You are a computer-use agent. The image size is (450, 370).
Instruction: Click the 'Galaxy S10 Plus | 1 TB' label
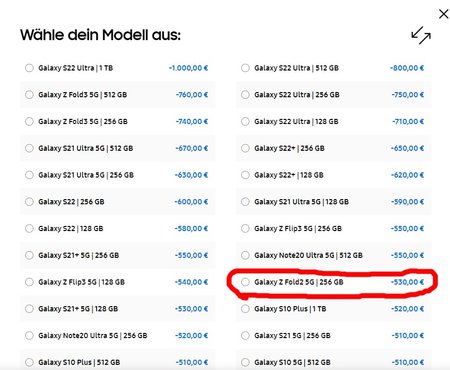point(290,309)
